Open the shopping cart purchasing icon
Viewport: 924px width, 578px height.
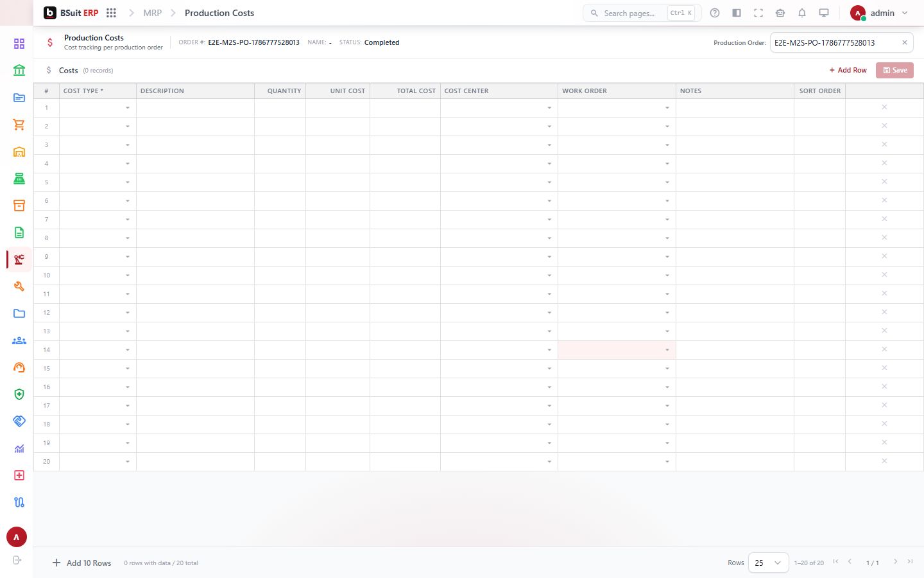coord(19,125)
